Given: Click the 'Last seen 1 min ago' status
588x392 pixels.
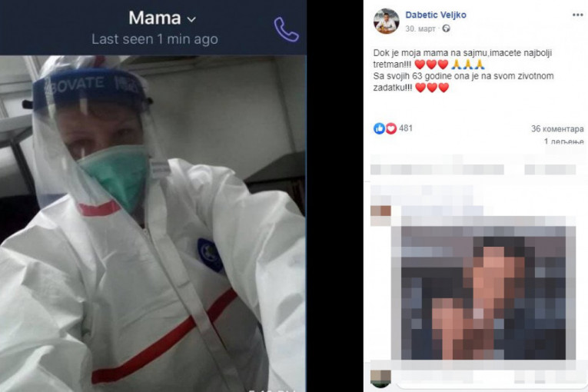Looking at the screenshot, I should click(154, 39).
